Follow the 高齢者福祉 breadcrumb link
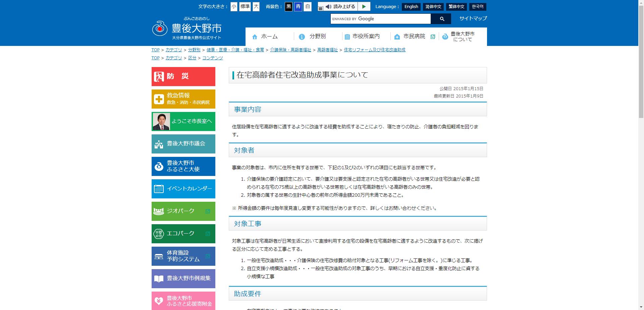Viewport: 644px width, 310px height. 327,49
